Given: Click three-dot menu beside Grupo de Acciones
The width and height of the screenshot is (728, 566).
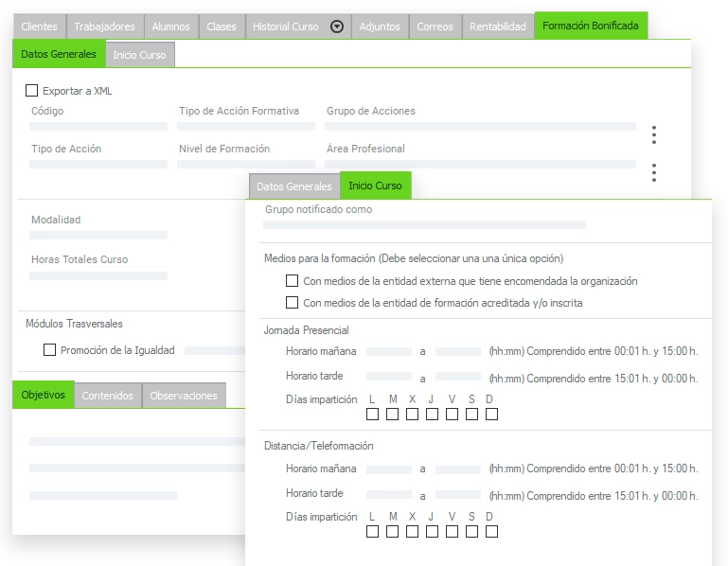Looking at the screenshot, I should coord(653,134).
